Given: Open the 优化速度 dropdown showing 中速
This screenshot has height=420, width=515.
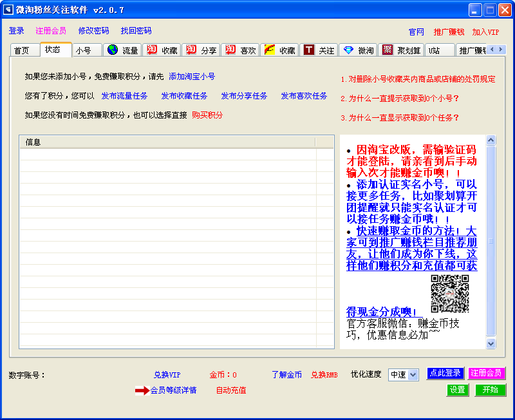Looking at the screenshot, I should point(404,375).
